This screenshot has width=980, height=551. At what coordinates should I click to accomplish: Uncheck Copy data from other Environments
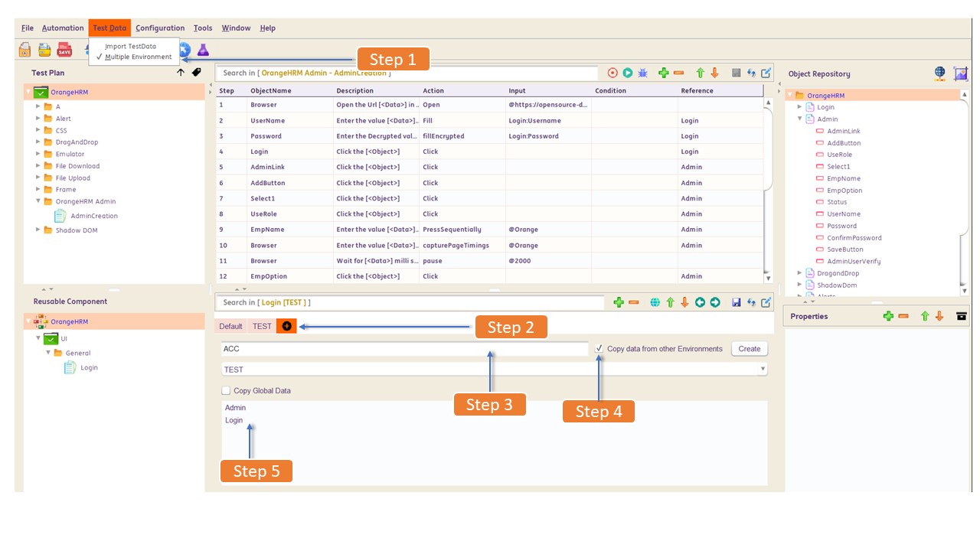599,348
